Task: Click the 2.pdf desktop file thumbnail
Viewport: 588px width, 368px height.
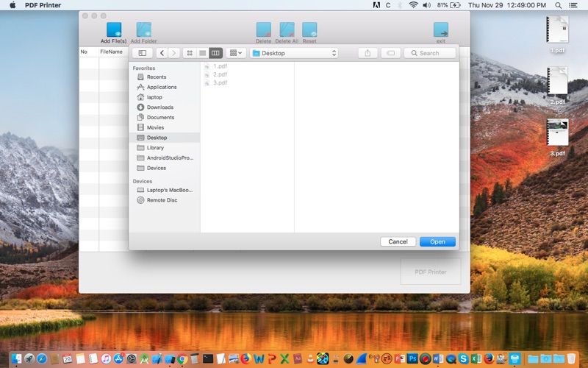Action: point(557,81)
